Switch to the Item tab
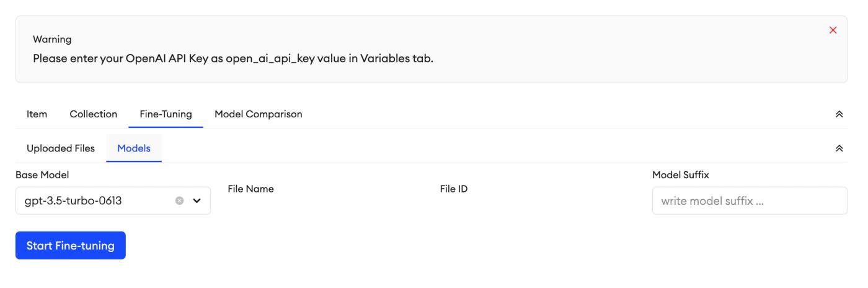Image resolution: width=868 pixels, height=288 pixels. 37,114
